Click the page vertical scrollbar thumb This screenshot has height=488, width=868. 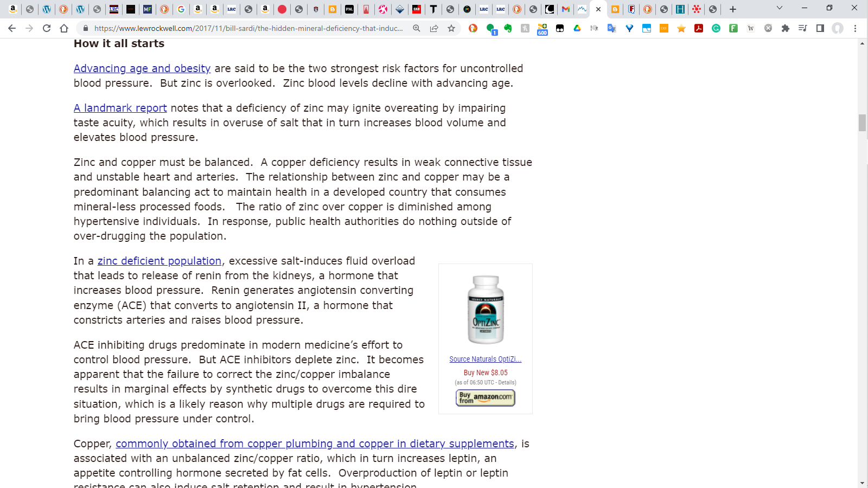[863, 123]
